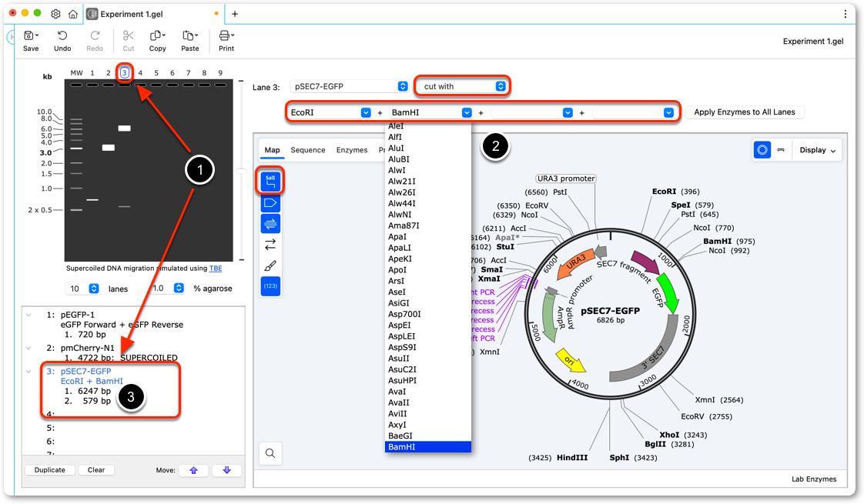Open the TBE buffer link

click(x=216, y=269)
